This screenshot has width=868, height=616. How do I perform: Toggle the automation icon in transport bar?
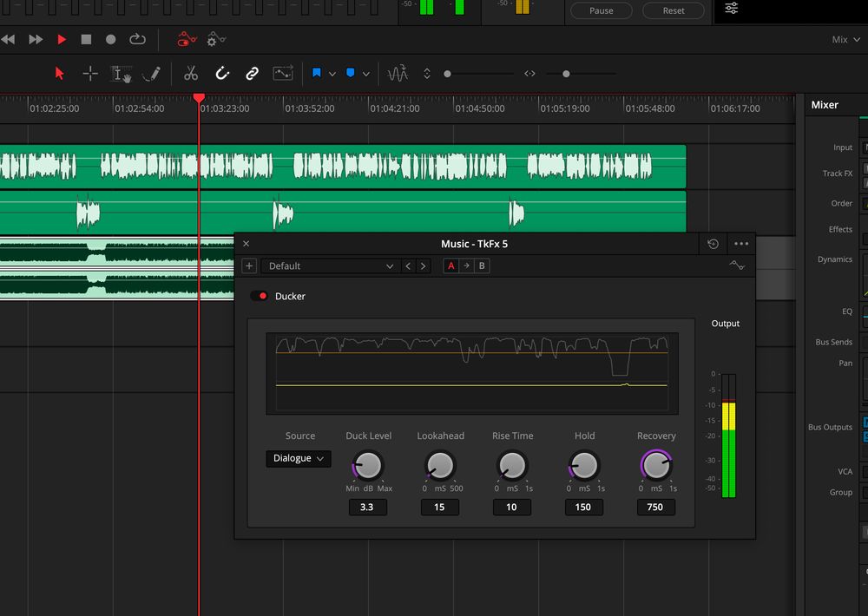(187, 39)
